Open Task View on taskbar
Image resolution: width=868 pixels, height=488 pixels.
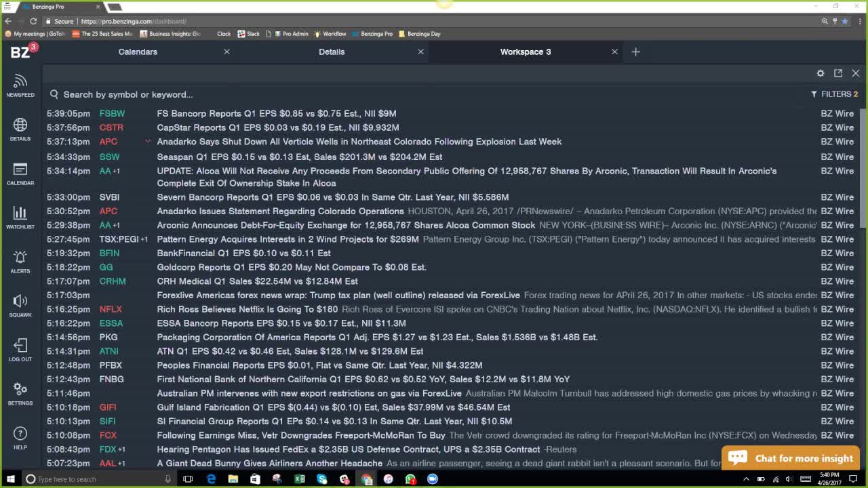(188, 479)
